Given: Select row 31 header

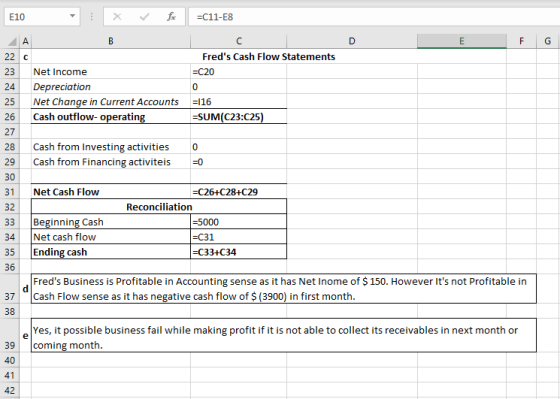Looking at the screenshot, I should point(10,192).
